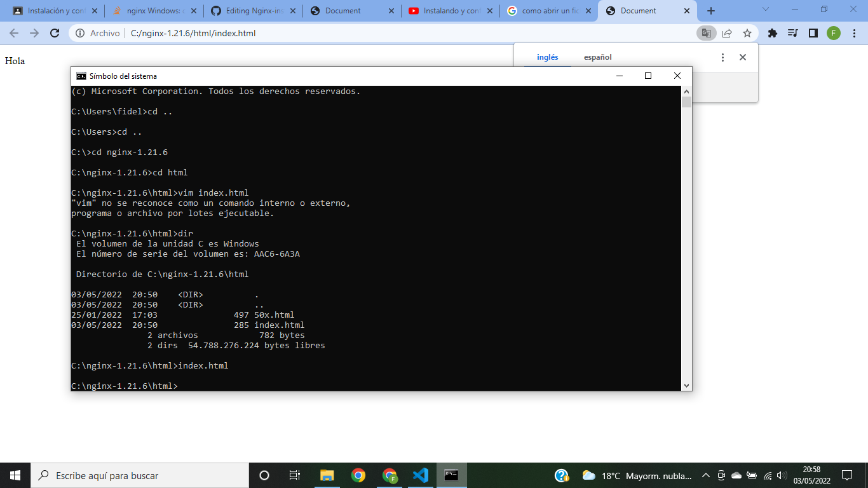The image size is (868, 488).
Task: Open the translate popup options menu
Action: click(x=722, y=57)
